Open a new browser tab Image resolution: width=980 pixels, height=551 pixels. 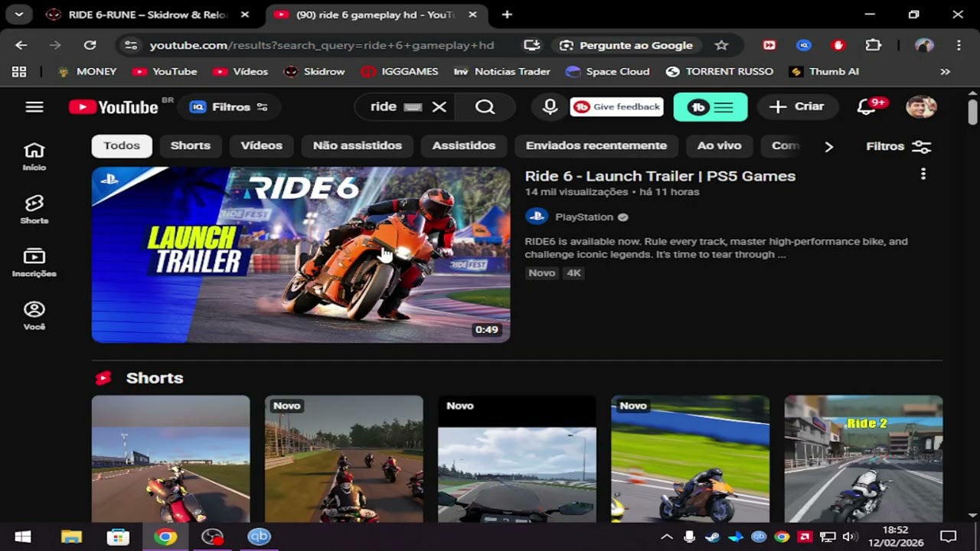507,15
